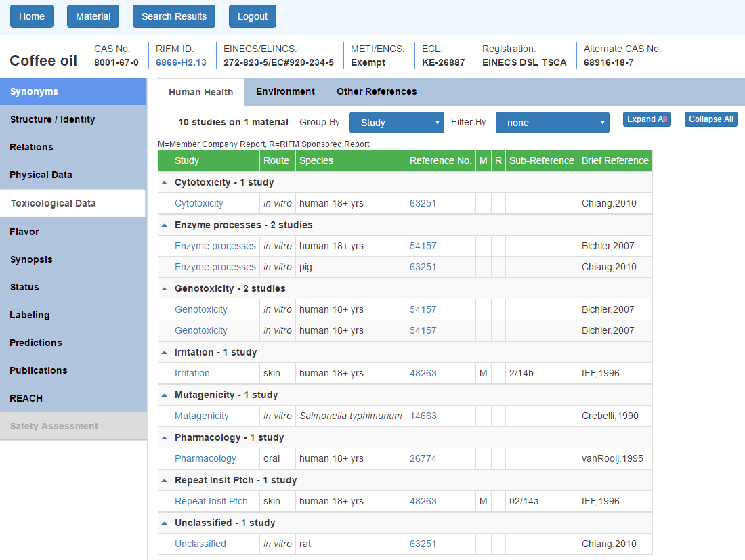Select the Genotoxicity - 2 studies heading

pos(230,288)
